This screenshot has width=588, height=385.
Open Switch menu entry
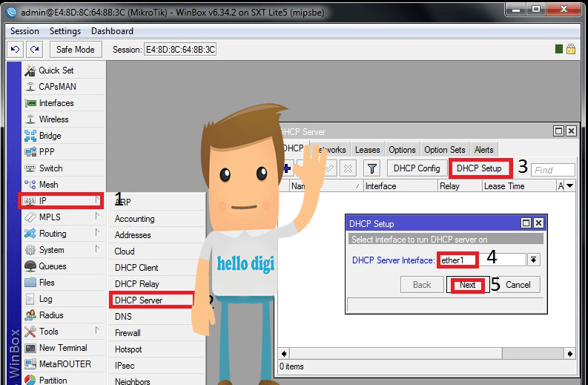[x=63, y=168]
